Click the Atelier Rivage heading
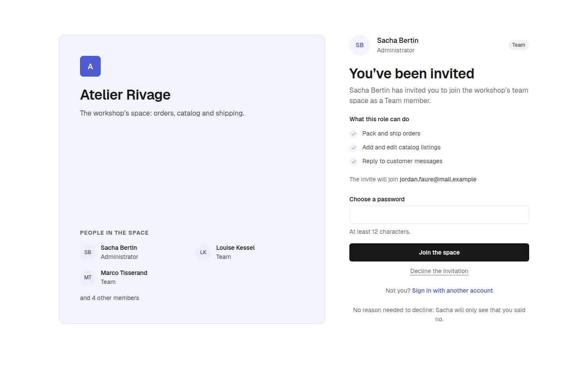The width and height of the screenshot is (588, 368). click(x=125, y=95)
